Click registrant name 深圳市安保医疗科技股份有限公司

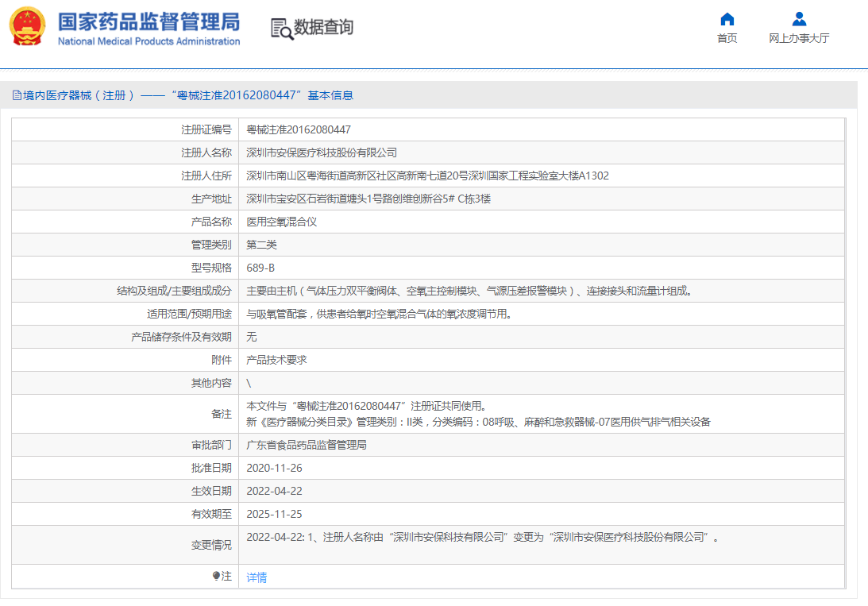[x=322, y=152]
